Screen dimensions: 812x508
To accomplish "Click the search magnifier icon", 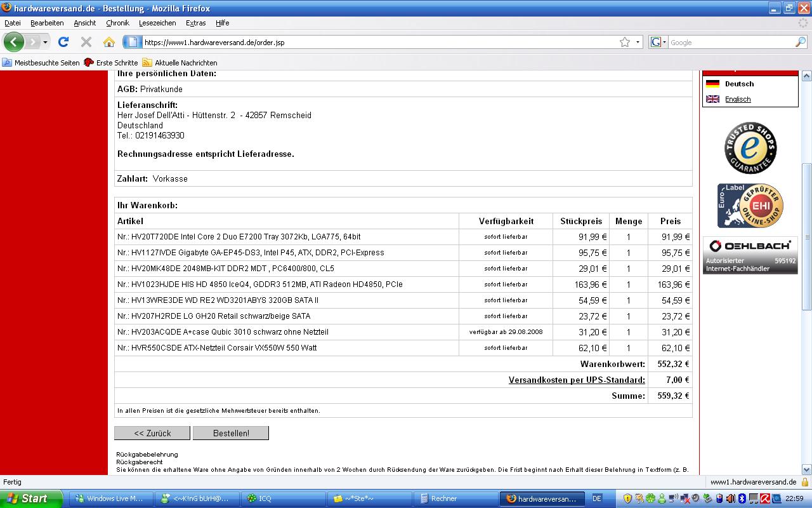I will click(801, 43).
